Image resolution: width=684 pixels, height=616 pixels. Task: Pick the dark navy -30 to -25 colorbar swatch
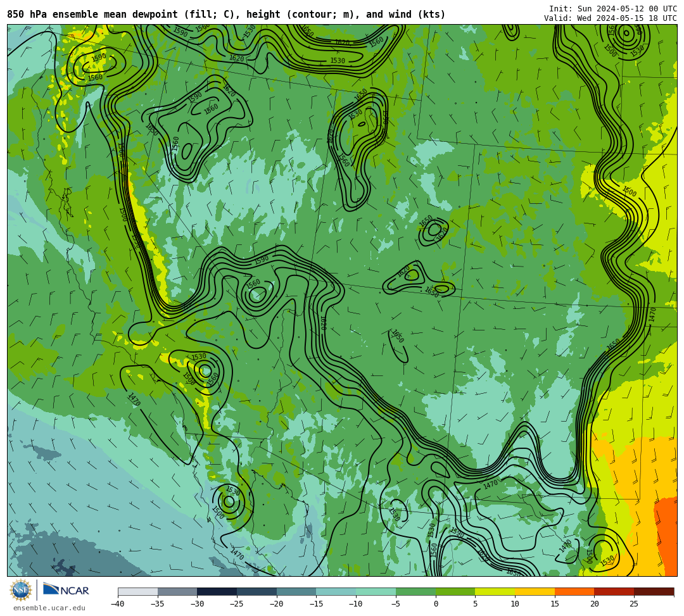point(217,591)
